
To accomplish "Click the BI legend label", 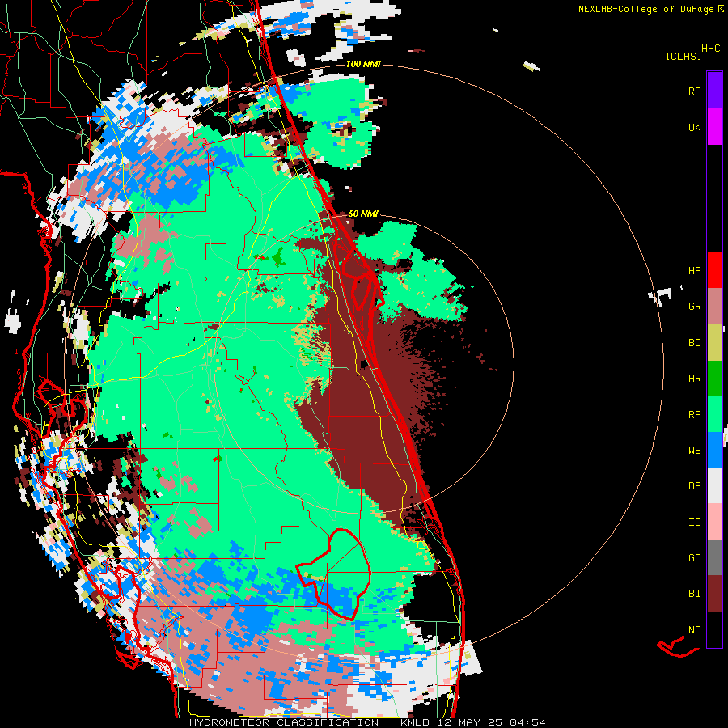I will click(694, 594).
